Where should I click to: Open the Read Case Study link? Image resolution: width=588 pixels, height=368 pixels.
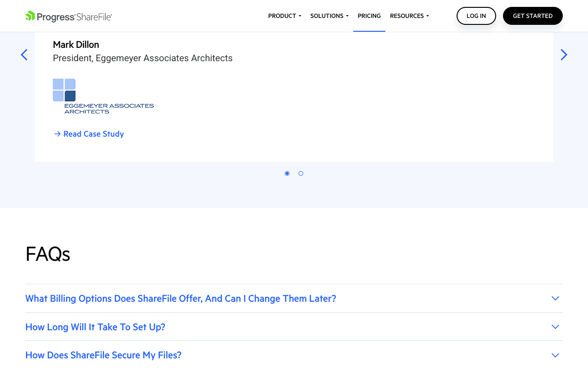point(89,134)
